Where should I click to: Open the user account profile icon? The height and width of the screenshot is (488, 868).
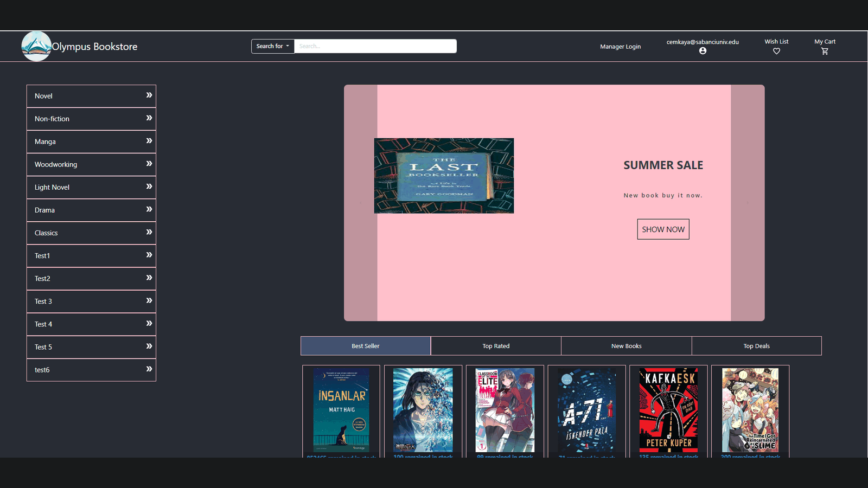point(703,51)
